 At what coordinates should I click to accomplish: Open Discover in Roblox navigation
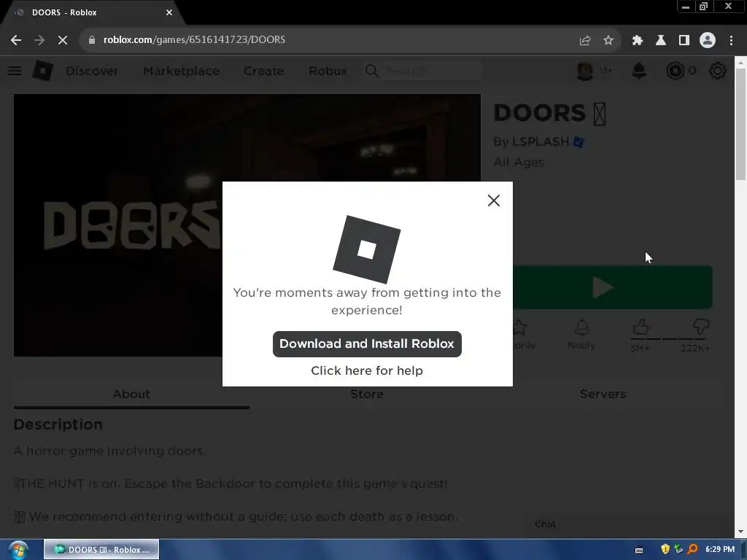92,71
